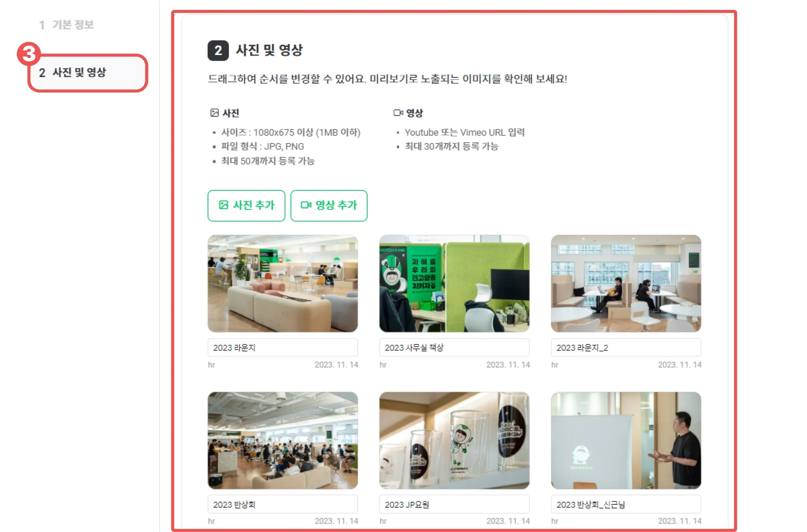The image size is (807, 532).
Task: Select the 2023 사무실 책상 photo thumbnail
Action: [454, 283]
